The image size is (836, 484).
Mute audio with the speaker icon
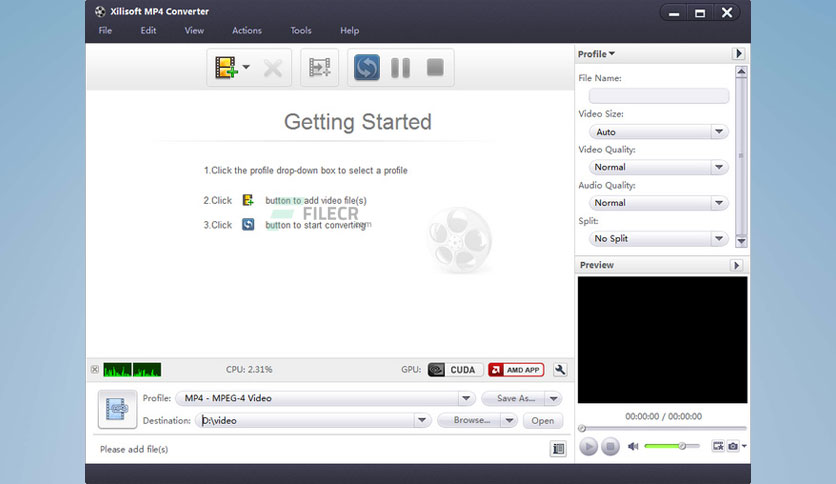tap(633, 446)
